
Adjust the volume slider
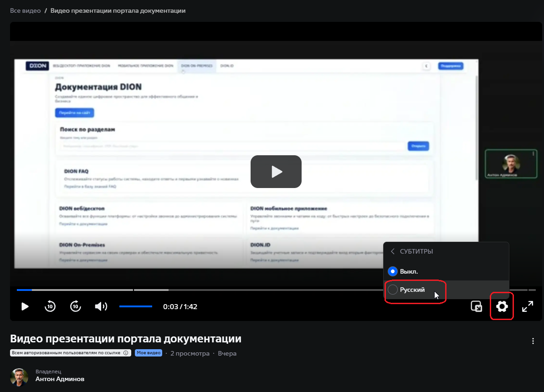[135, 306]
